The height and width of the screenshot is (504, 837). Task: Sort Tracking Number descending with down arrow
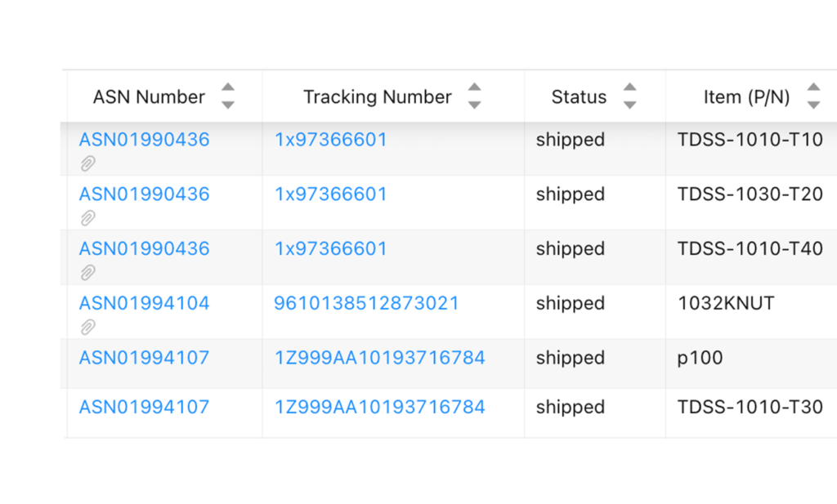coord(474,105)
